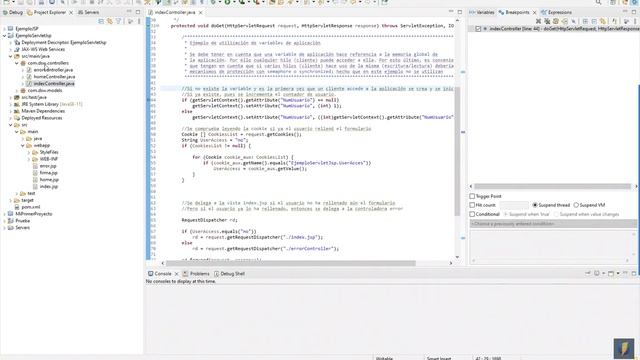Expand Maven Dependencies node
The height and width of the screenshot is (360, 640).
[11, 111]
